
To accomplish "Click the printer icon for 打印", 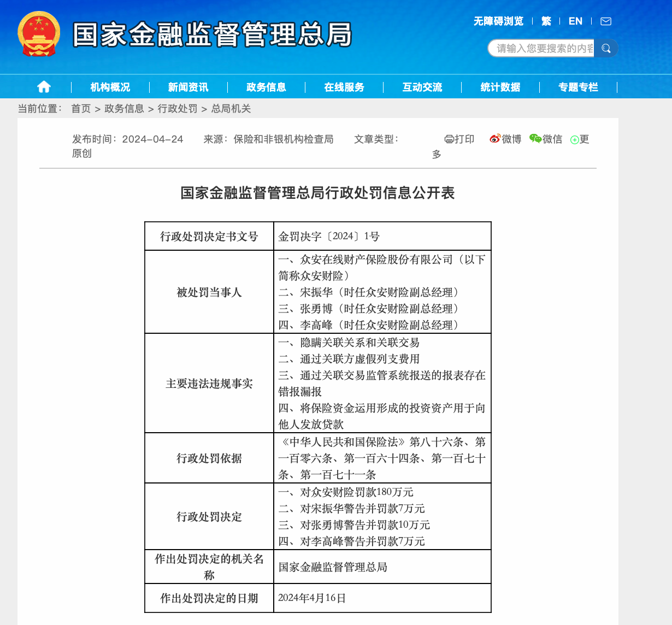I will (x=449, y=139).
